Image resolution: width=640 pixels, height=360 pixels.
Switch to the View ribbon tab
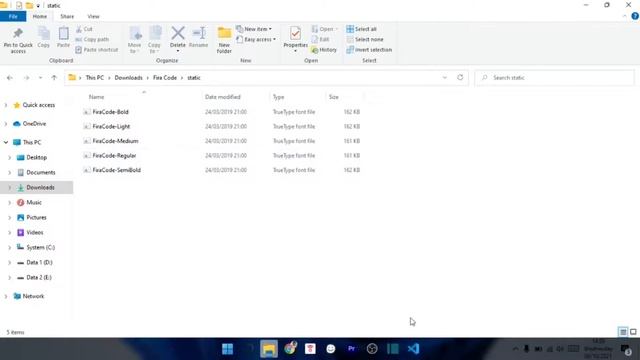(x=93, y=16)
